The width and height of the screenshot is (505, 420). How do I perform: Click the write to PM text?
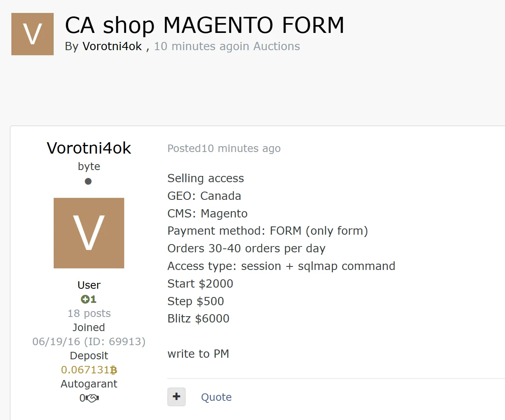pyautogui.click(x=198, y=354)
